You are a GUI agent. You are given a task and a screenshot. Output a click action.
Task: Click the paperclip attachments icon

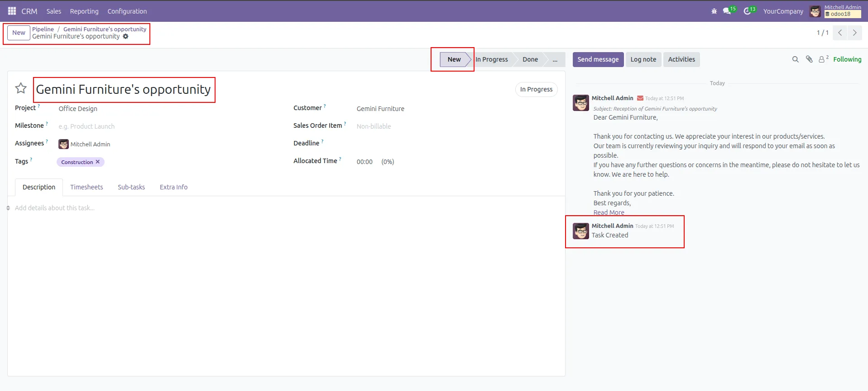pos(809,59)
